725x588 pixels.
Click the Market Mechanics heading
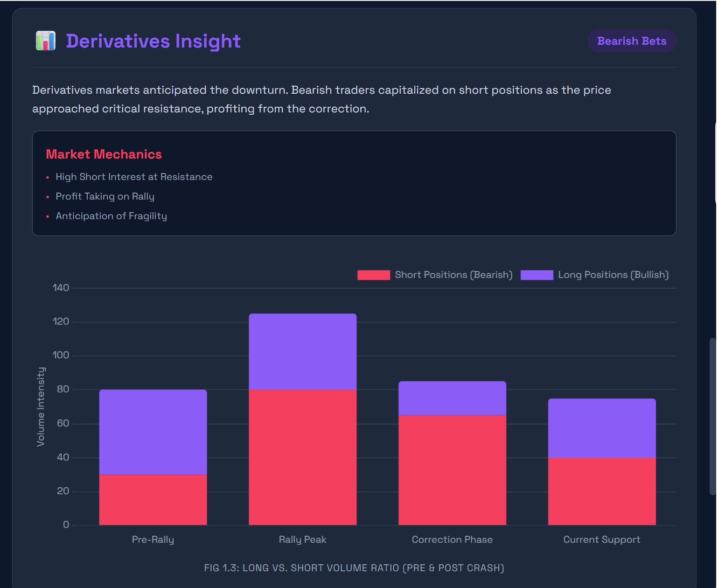(104, 154)
